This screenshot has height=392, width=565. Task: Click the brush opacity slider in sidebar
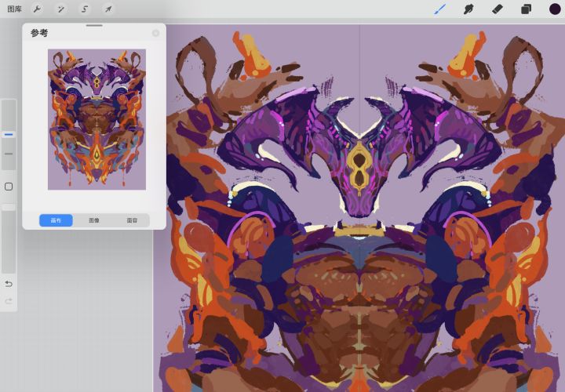pyautogui.click(x=9, y=235)
